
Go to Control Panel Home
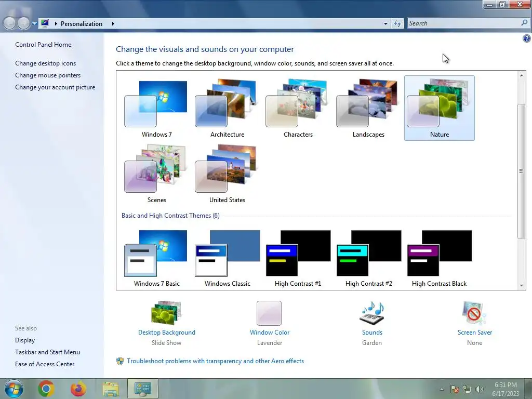(x=43, y=45)
